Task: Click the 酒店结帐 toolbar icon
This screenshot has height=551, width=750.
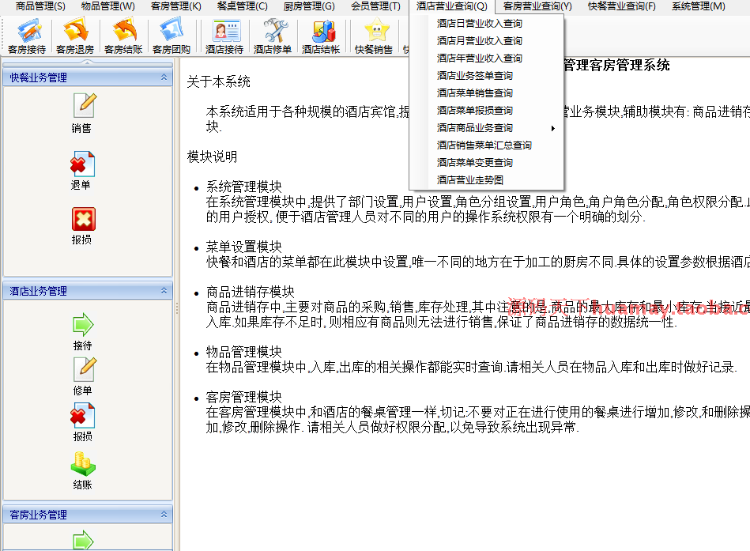Action: tap(321, 36)
